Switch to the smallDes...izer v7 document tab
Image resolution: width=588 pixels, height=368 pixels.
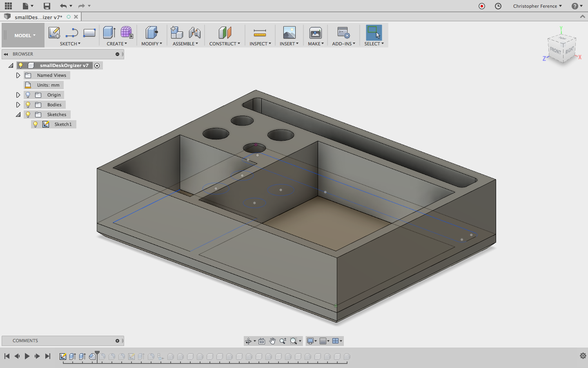tap(38, 17)
